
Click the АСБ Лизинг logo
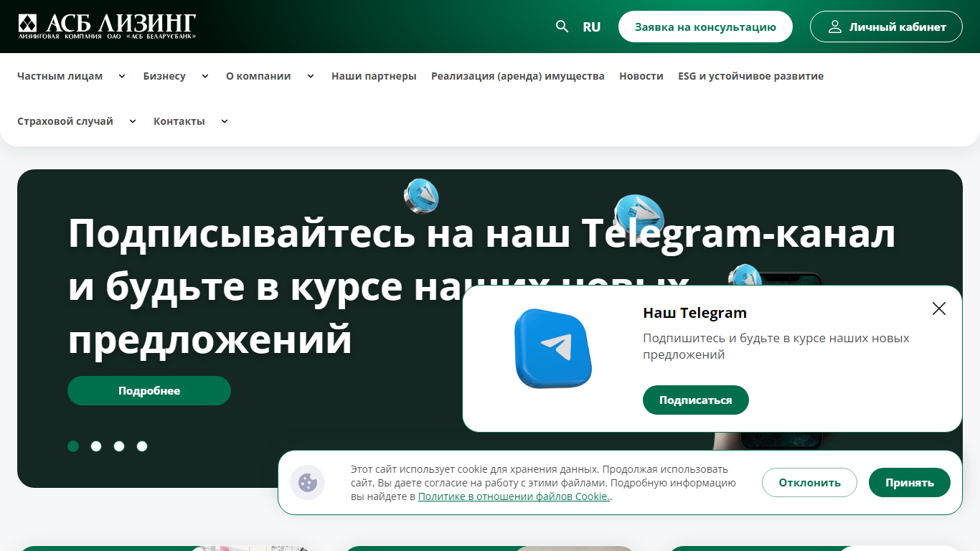coord(107,27)
